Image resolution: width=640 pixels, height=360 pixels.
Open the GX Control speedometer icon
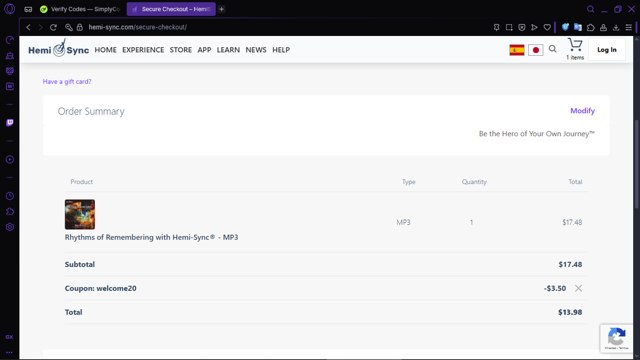tap(10, 40)
